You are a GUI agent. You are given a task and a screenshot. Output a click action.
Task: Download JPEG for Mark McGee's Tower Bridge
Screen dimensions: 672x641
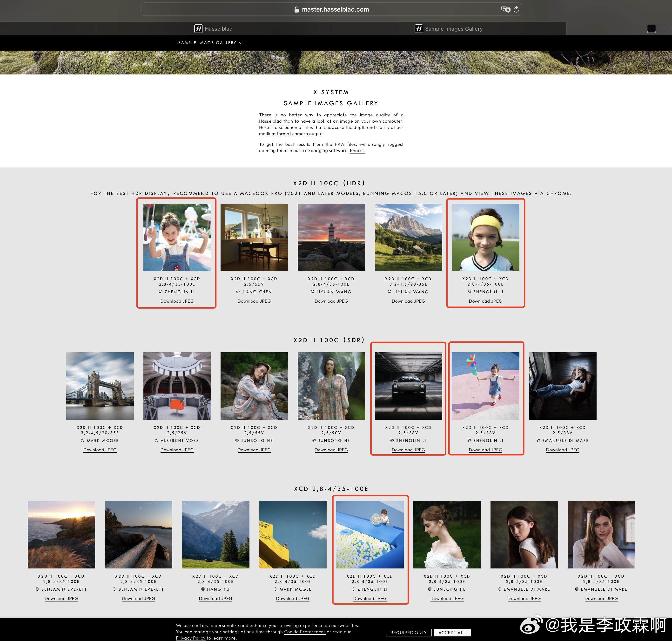click(100, 450)
